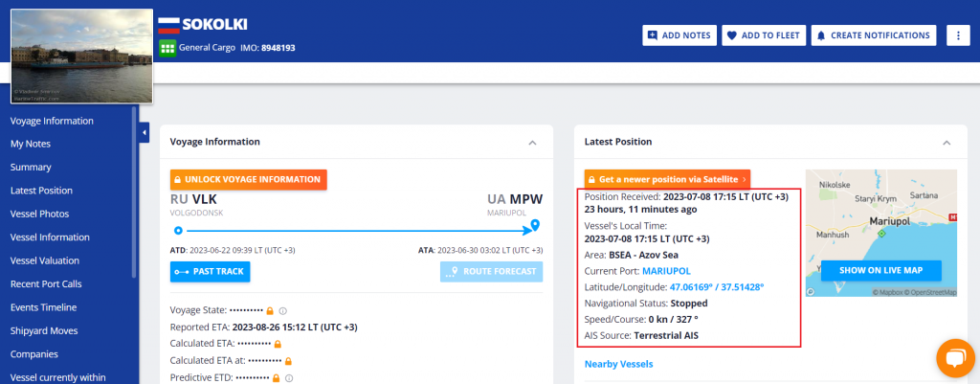The image size is (980, 384).
Task: Click the green General Cargo vessel type icon
Action: tap(167, 47)
